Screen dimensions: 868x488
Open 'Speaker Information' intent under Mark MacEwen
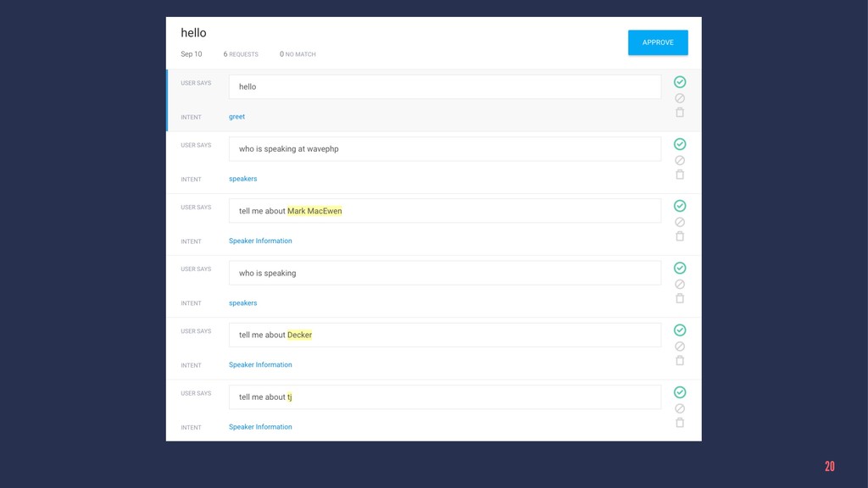[x=260, y=241]
